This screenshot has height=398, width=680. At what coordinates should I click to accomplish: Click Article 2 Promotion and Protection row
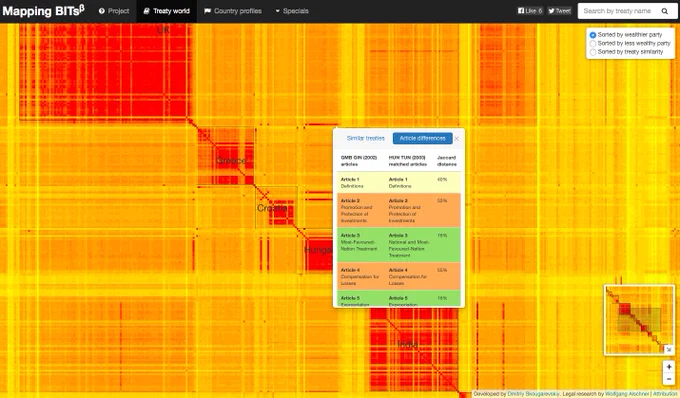click(x=399, y=210)
